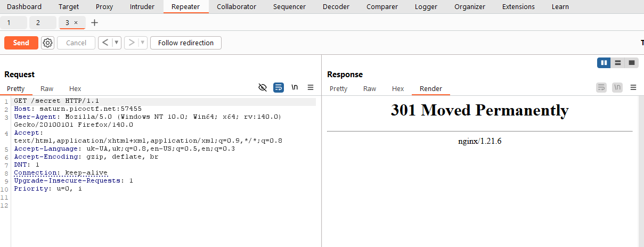Switch to side-by-side layout view

click(604, 63)
